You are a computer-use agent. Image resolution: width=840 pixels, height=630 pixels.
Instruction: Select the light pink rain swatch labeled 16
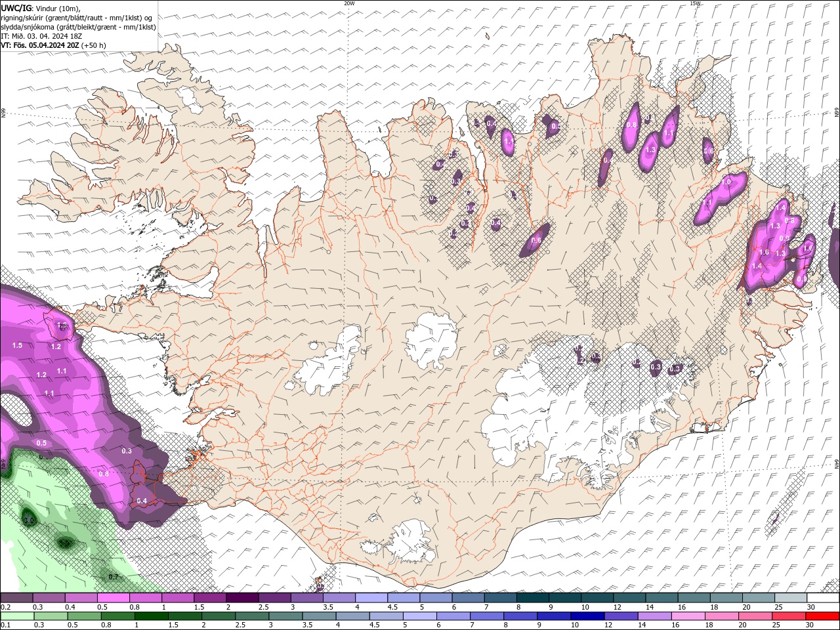pos(688,616)
